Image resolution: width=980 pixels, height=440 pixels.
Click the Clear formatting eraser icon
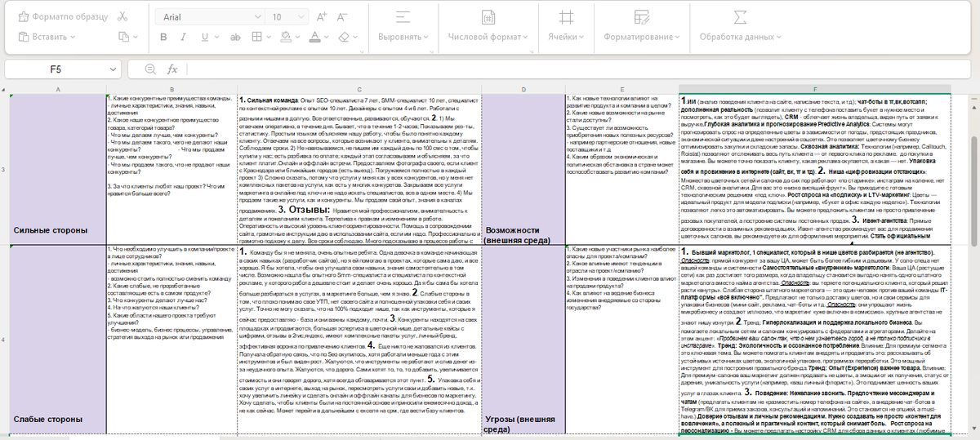coord(343,37)
